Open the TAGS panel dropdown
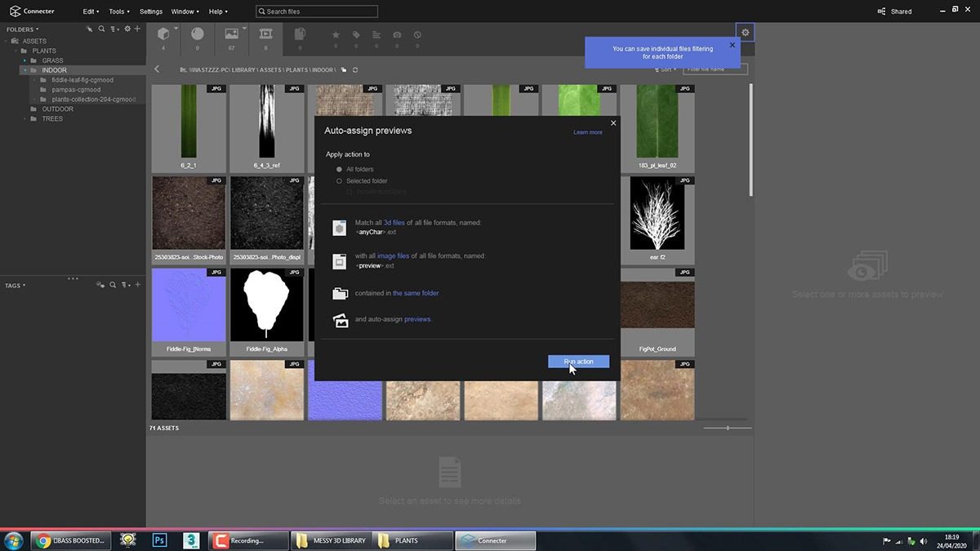980x551 pixels. (x=15, y=286)
